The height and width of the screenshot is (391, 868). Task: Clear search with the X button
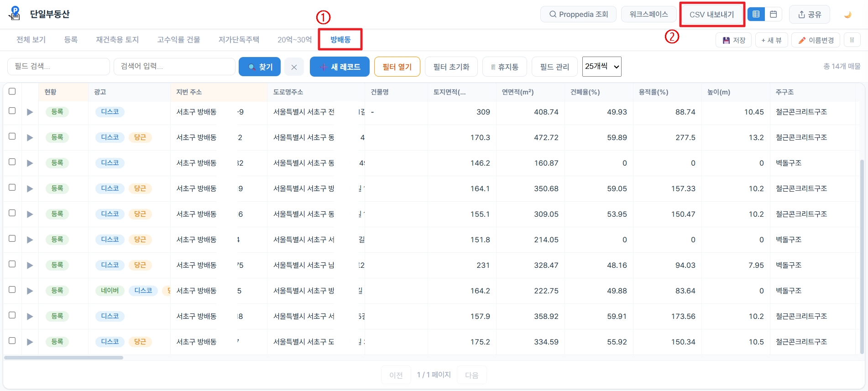(x=294, y=67)
